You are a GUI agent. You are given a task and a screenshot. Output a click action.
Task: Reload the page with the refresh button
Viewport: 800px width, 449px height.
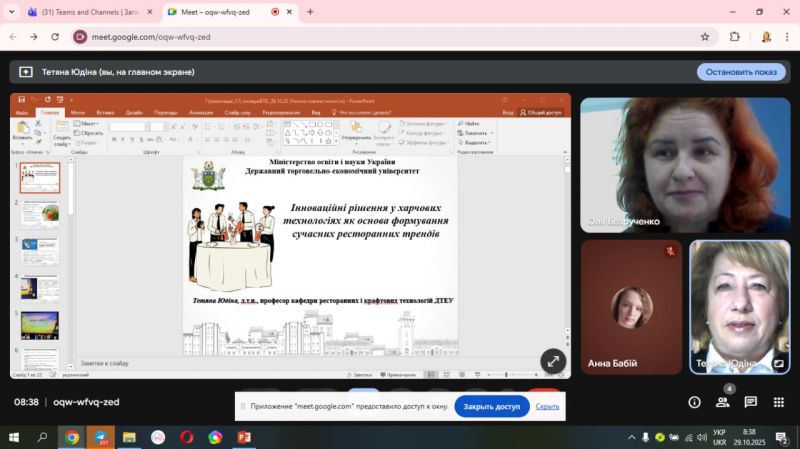coord(57,37)
